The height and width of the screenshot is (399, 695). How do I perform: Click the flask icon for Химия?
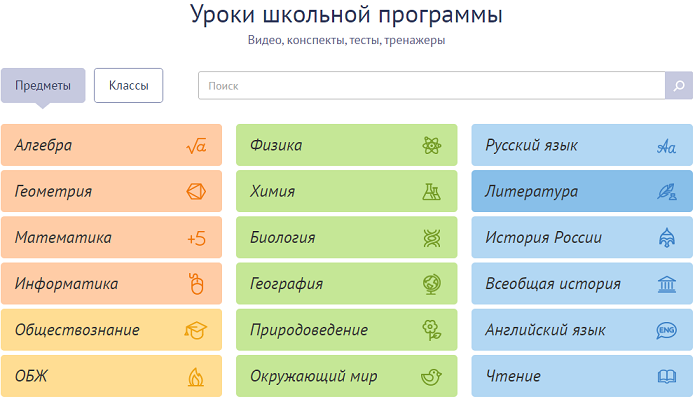pyautogui.click(x=431, y=192)
